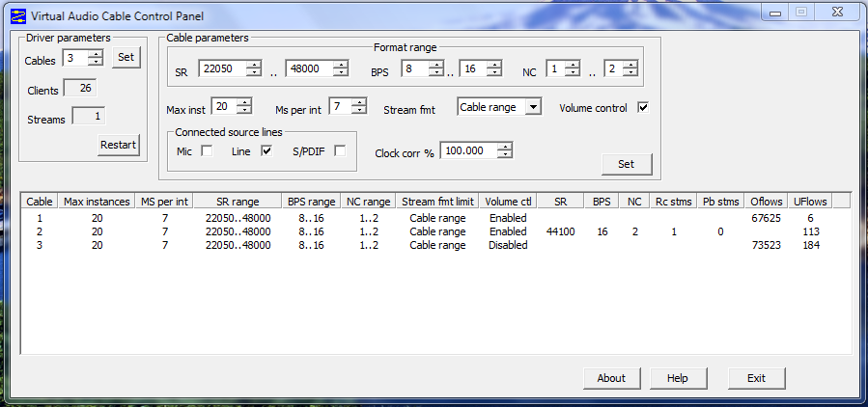This screenshot has width=868, height=407.
Task: Click the minimum SR 22050 field
Action: click(x=222, y=68)
